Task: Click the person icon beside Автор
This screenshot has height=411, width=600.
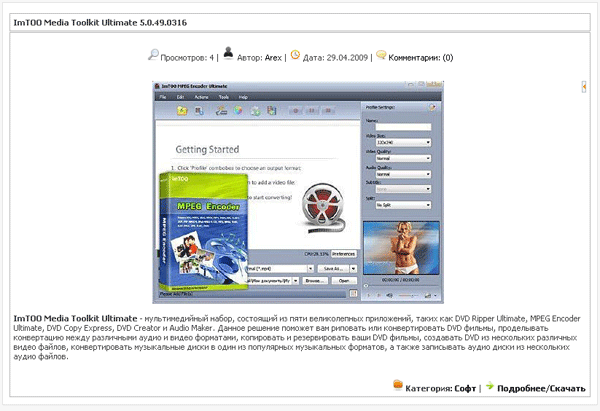Action: click(x=228, y=53)
